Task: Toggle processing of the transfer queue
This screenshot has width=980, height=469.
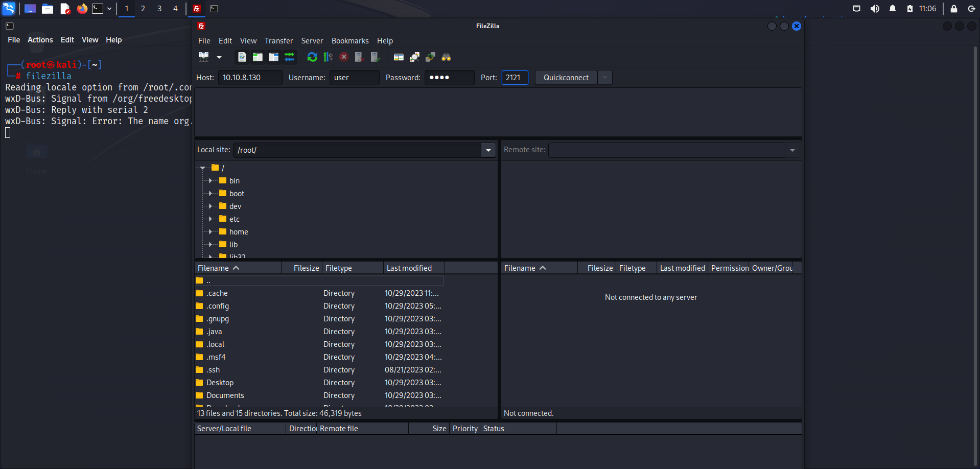Action: point(328,57)
